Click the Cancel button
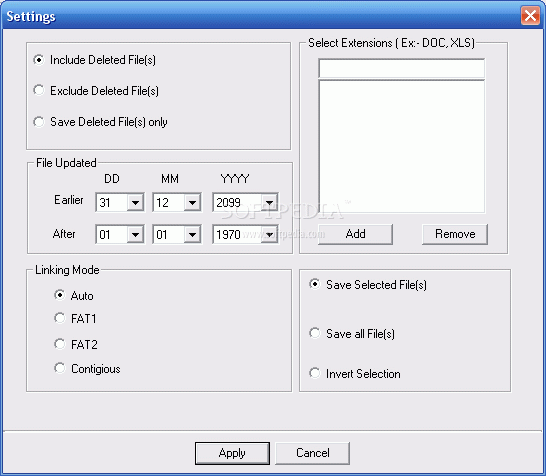This screenshot has height=476, width=546. (312, 453)
